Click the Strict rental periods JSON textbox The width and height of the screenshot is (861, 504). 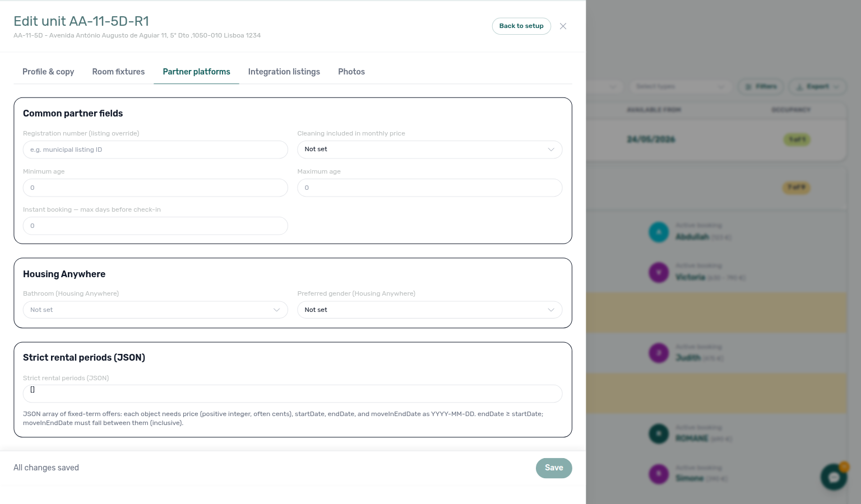pos(293,394)
